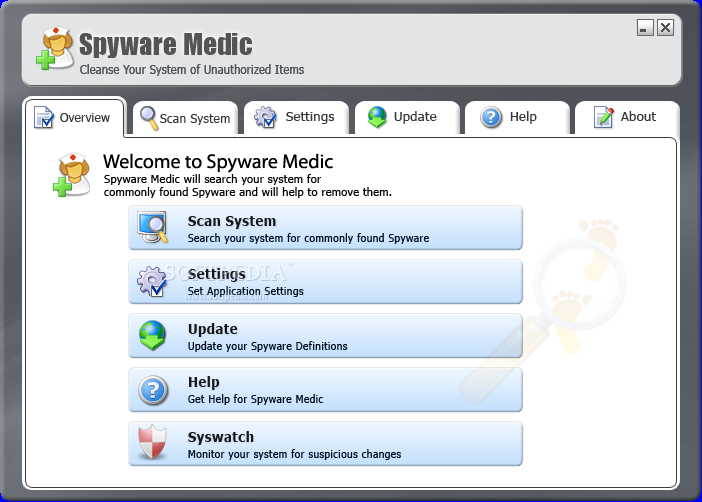Click the globe download icon on Update tab
This screenshot has width=702, height=502.
tap(377, 117)
